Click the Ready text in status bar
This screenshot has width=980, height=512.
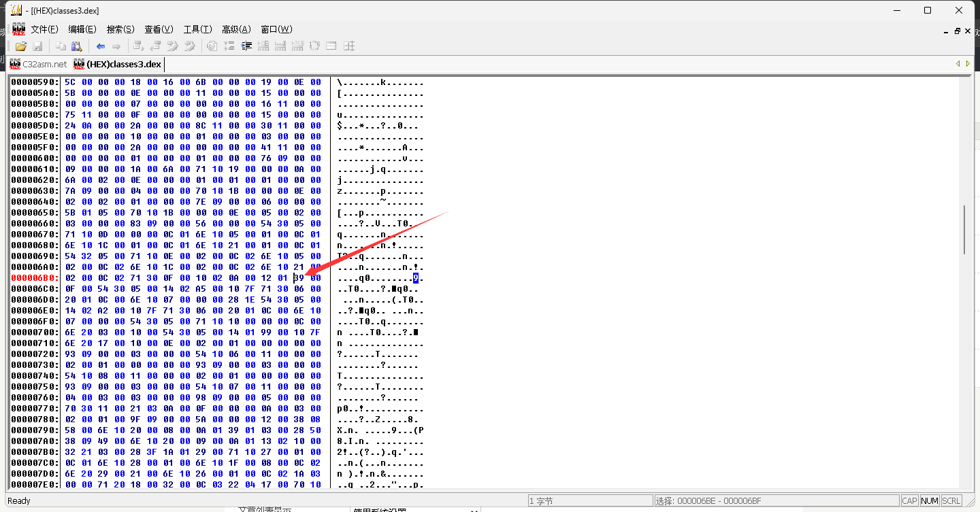click(18, 501)
